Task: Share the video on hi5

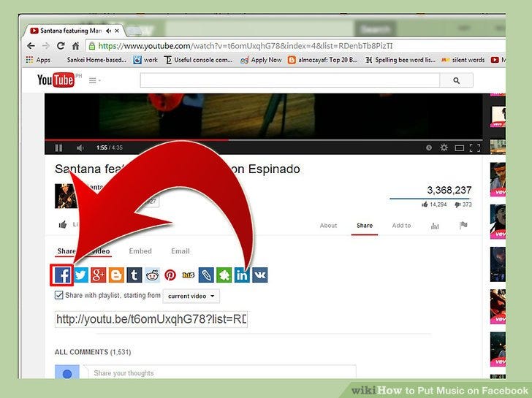Action: pyautogui.click(x=189, y=275)
